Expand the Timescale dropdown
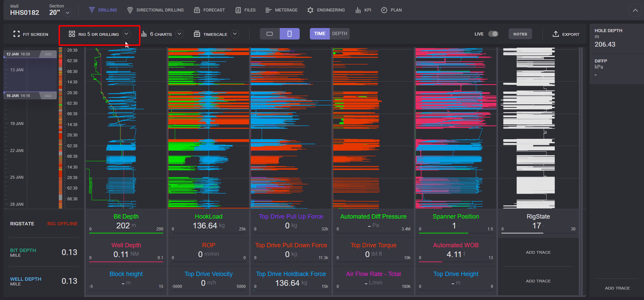Screen dimensions: 644x300 [235, 34]
